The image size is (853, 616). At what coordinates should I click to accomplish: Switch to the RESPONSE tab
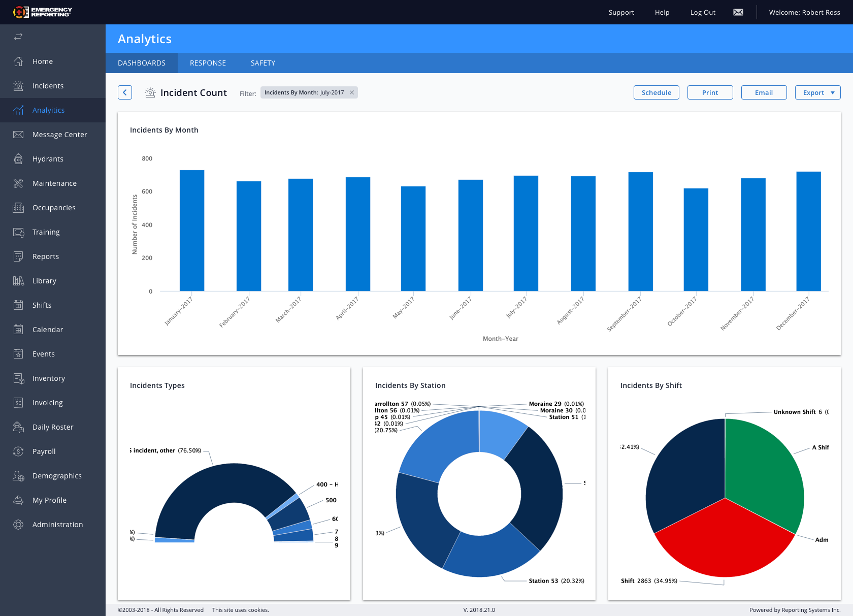coord(208,63)
